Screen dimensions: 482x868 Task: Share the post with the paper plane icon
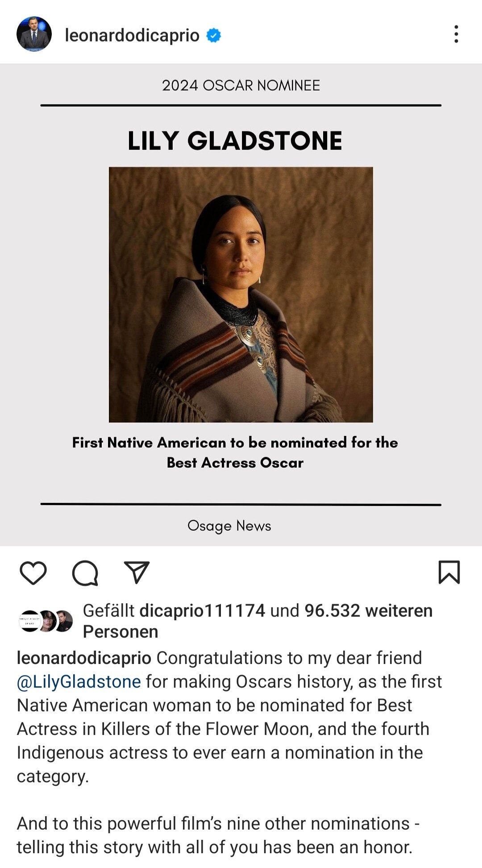(x=136, y=572)
